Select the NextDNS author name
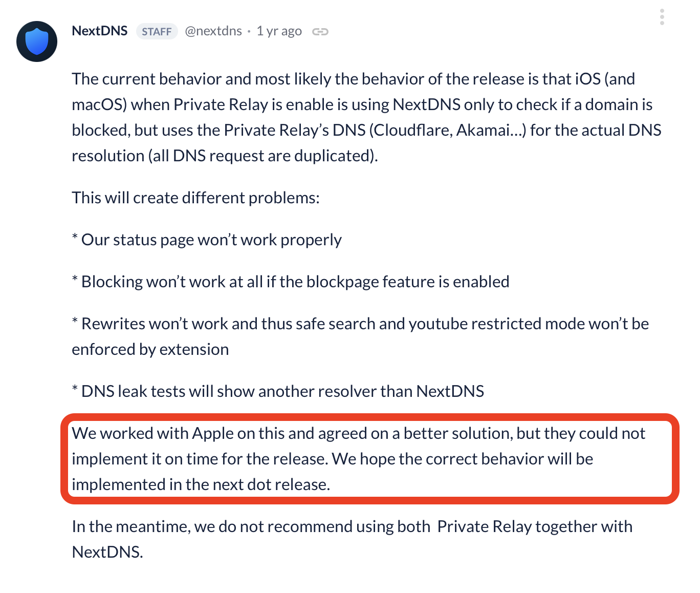The width and height of the screenshot is (700, 593). pyautogui.click(x=99, y=31)
